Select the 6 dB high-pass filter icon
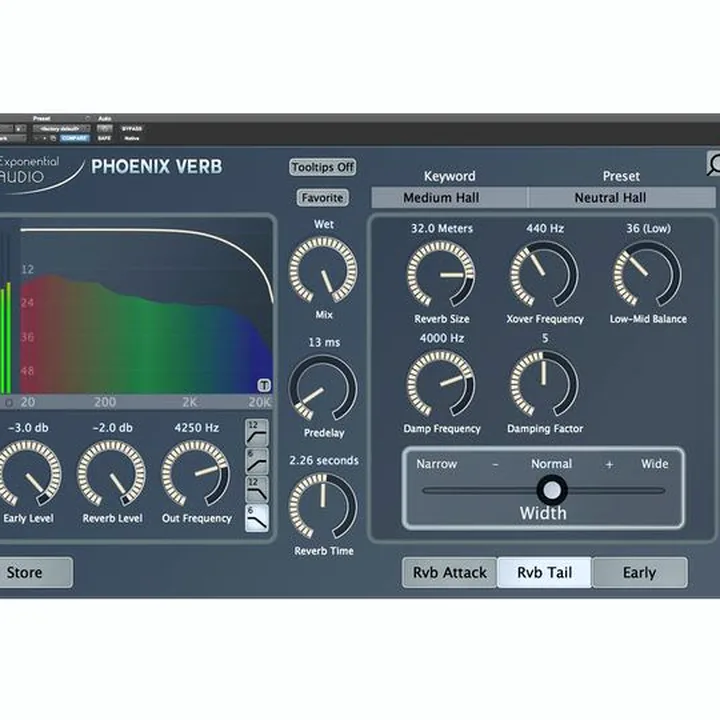 (257, 461)
